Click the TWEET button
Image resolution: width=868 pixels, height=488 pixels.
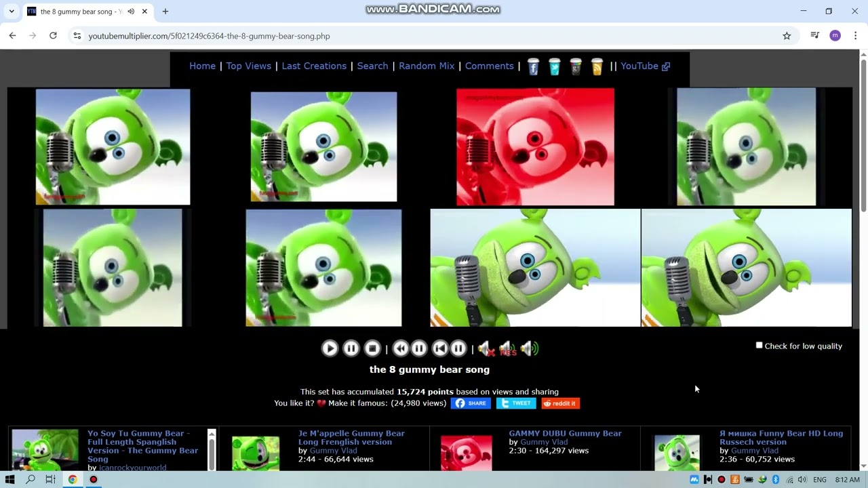pyautogui.click(x=516, y=403)
